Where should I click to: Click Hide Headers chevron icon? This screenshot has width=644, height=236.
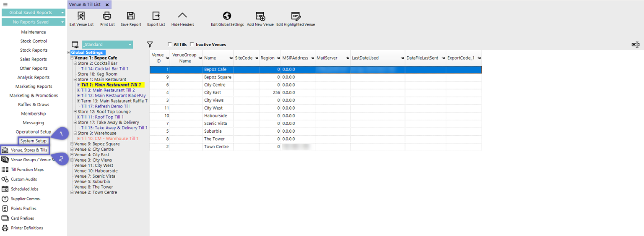coord(182,16)
